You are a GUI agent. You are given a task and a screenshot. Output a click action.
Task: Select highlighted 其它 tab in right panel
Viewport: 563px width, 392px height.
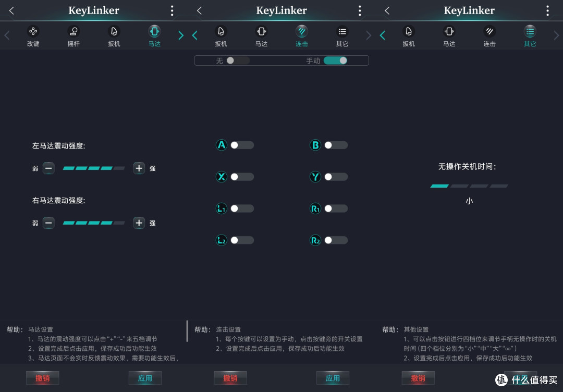[530, 36]
